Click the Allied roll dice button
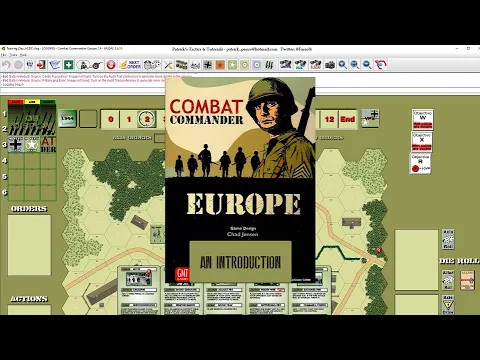480x360 pixels. click(448, 280)
